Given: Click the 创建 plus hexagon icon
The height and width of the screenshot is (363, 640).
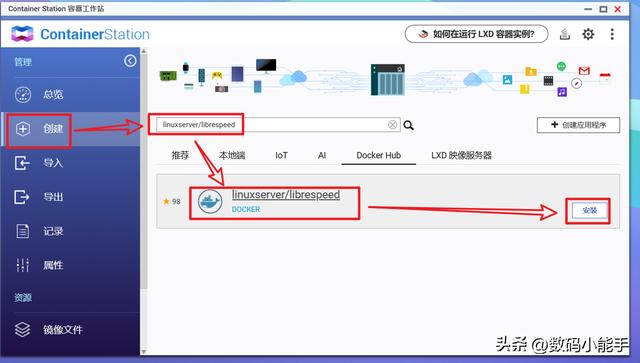Looking at the screenshot, I should 23,129.
